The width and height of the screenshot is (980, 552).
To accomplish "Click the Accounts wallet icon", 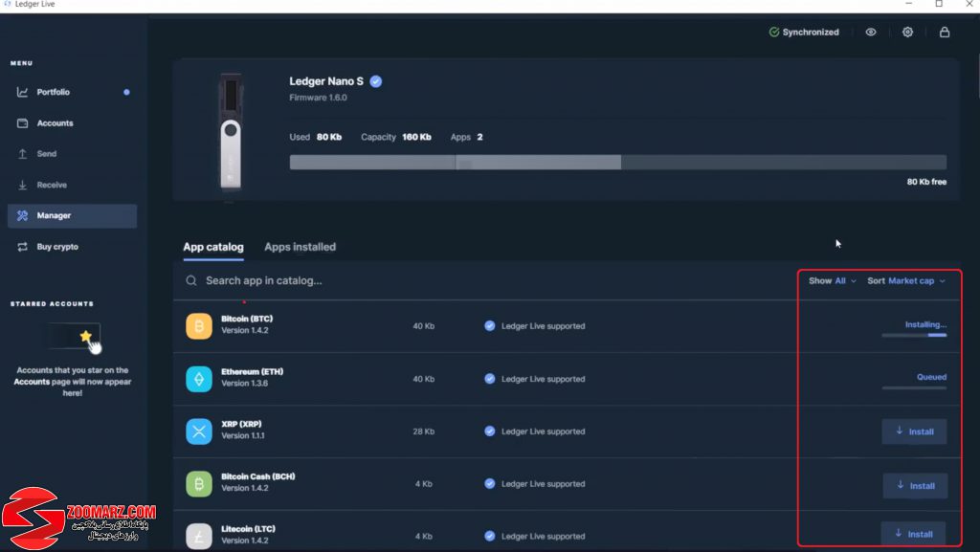I will pos(23,123).
